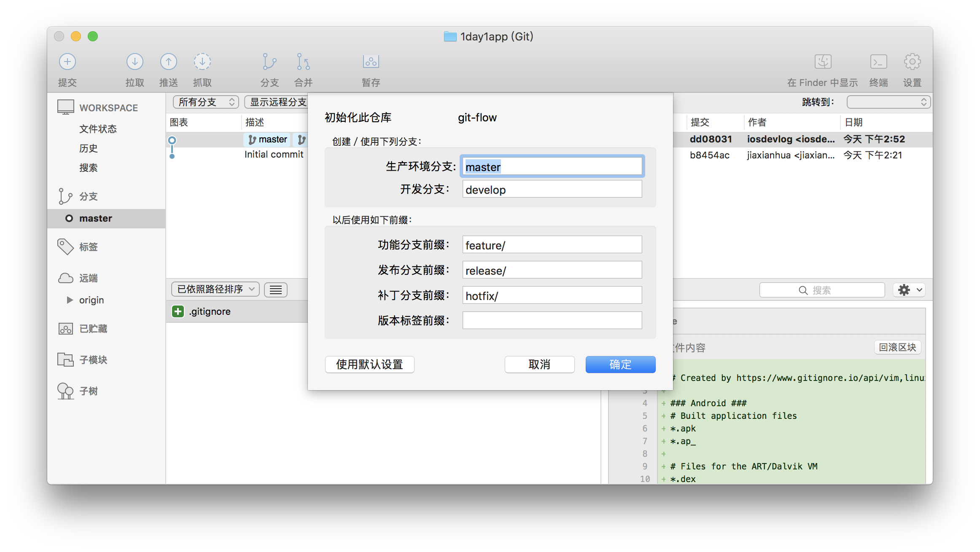Select 文件状态 in the Workspace sidebar
The height and width of the screenshot is (552, 980).
pyautogui.click(x=98, y=129)
